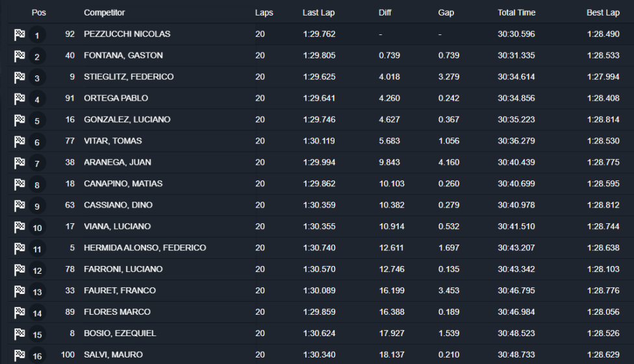Click the flag icon for Canapino, Matias

pyautogui.click(x=19, y=184)
